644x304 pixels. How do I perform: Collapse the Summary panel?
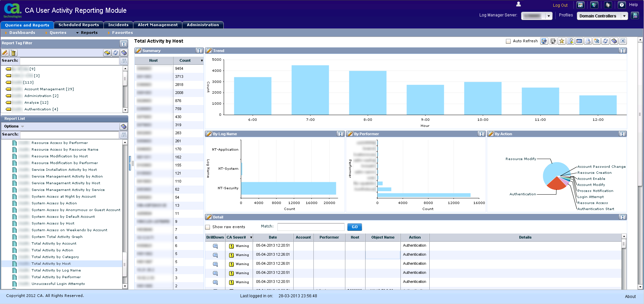click(x=200, y=51)
